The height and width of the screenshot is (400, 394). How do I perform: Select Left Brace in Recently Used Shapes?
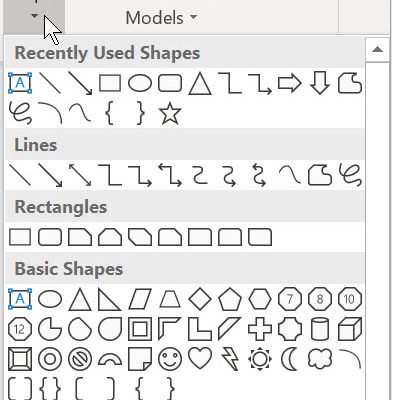(110, 114)
